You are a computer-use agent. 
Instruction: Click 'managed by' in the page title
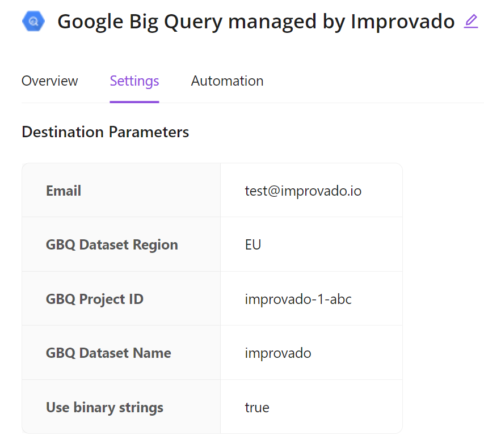click(288, 22)
